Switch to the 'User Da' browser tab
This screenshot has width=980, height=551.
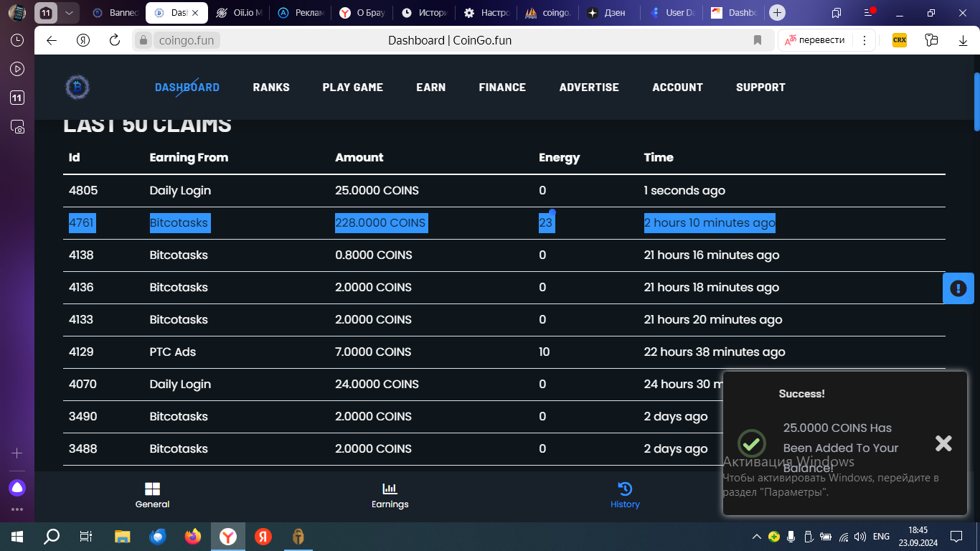(673, 13)
